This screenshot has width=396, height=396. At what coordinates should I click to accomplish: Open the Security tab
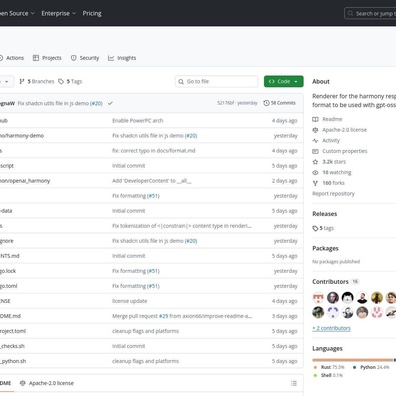pos(85,58)
